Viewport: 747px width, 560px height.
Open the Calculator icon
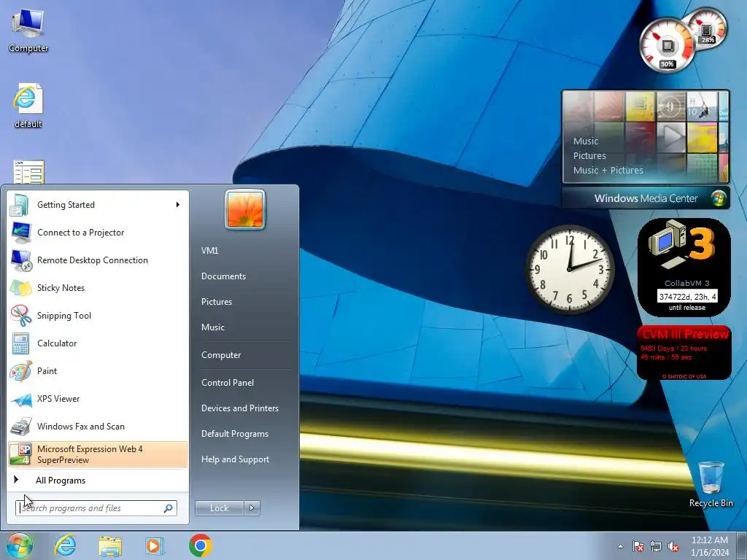[x=20, y=343]
